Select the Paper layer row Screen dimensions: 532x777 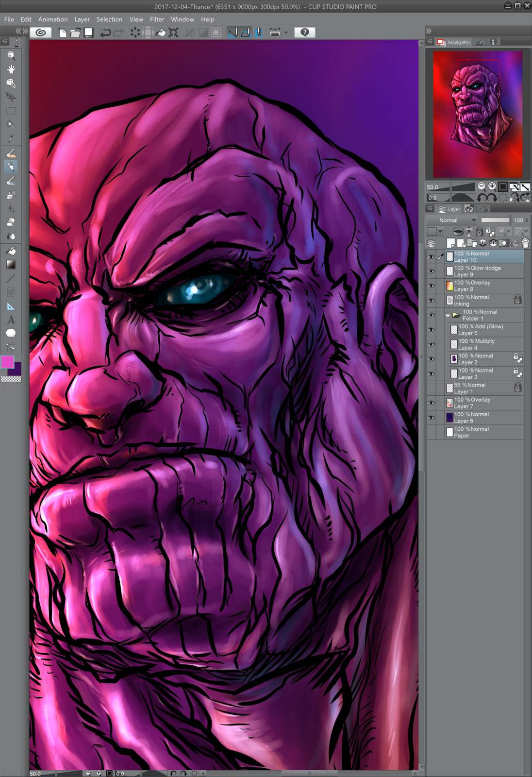coord(475,432)
